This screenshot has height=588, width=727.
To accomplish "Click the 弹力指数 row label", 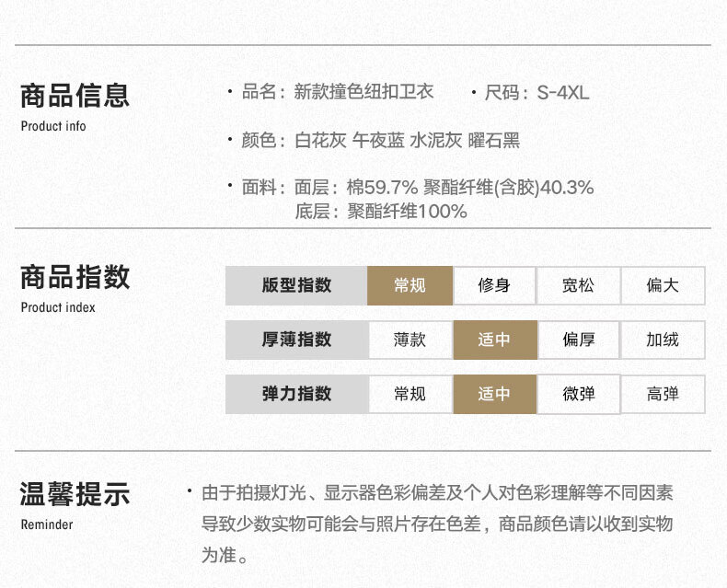I will (296, 394).
